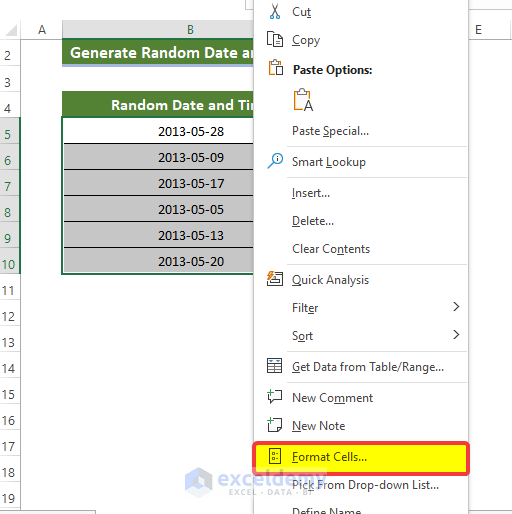Viewport: 512px width, 514px height.
Task: Open the Sort menu entry
Action: click(361, 336)
